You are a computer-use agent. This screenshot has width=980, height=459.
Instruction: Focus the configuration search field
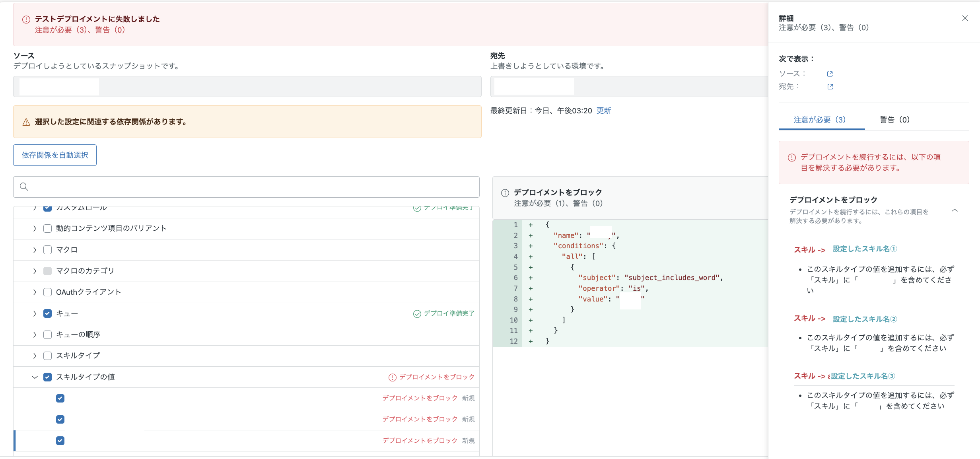click(246, 187)
